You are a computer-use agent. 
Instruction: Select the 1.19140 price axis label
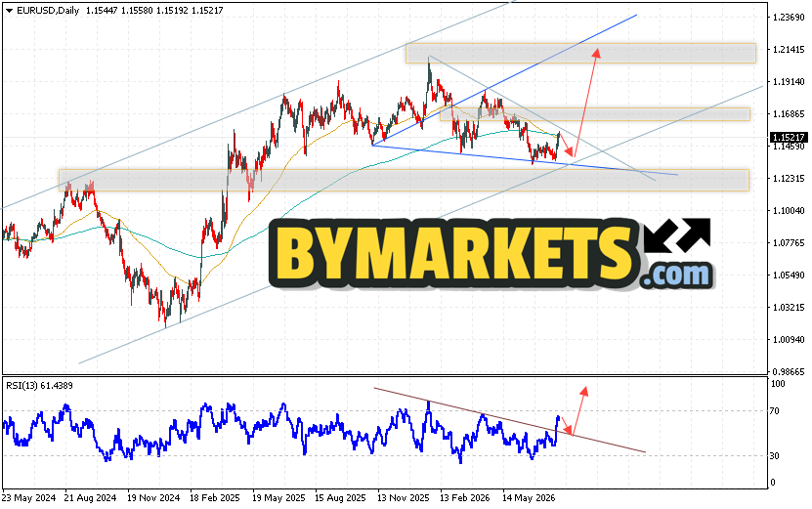[789, 82]
